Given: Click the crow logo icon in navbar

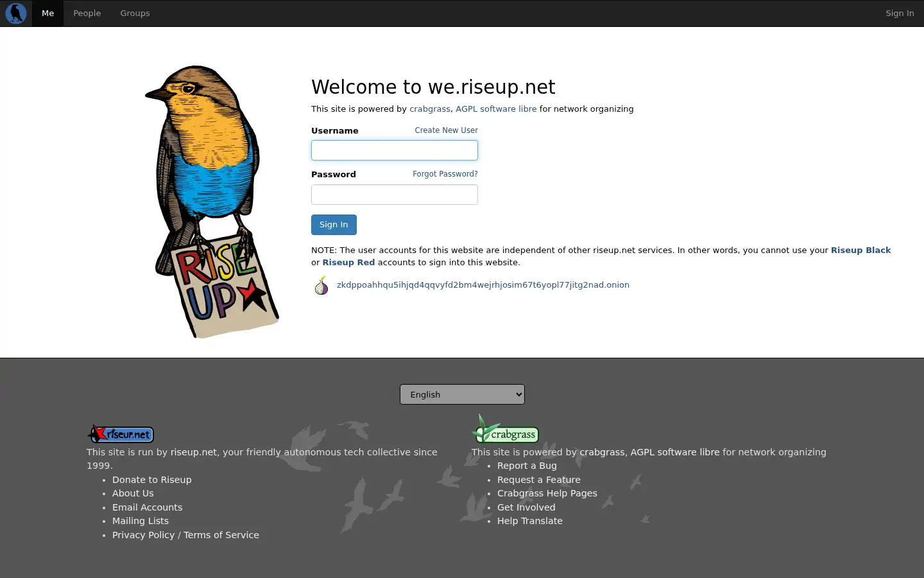Looking at the screenshot, I should coord(15,13).
